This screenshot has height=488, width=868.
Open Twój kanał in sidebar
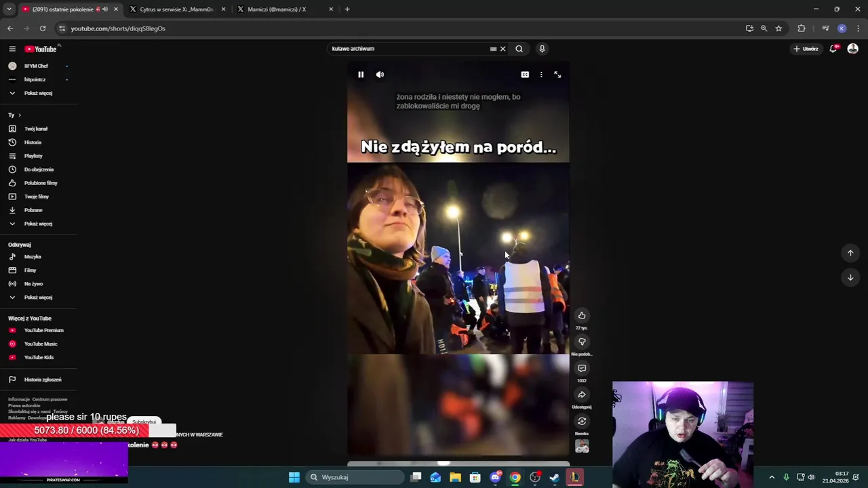37,129
